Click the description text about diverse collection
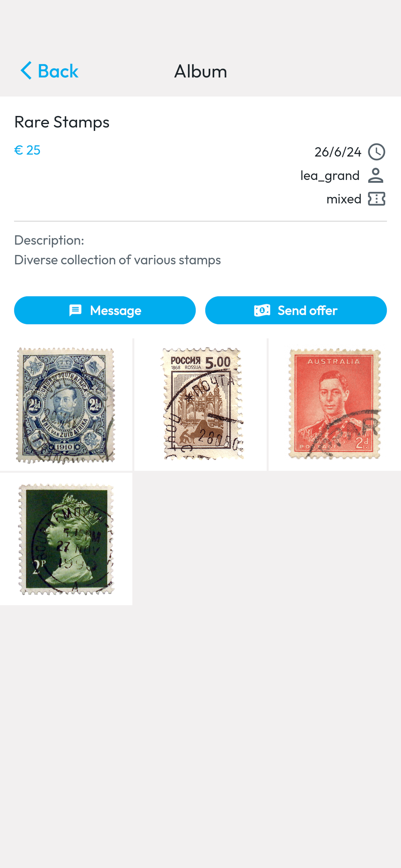This screenshot has height=868, width=401. pyautogui.click(x=117, y=260)
